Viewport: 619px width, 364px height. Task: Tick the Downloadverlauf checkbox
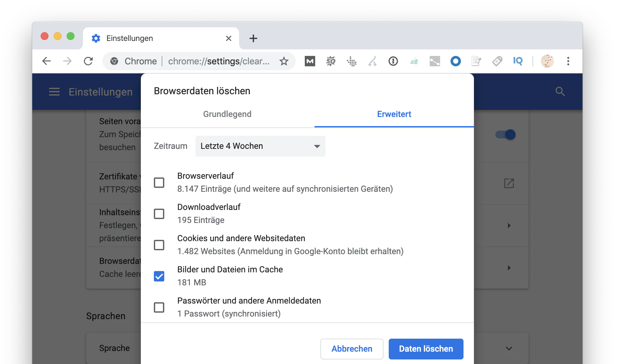tap(159, 214)
